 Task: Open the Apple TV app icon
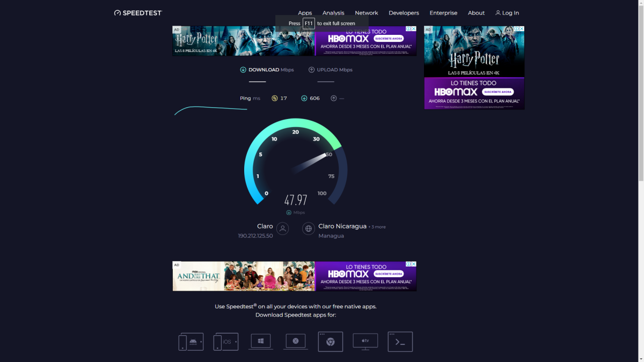(x=365, y=341)
